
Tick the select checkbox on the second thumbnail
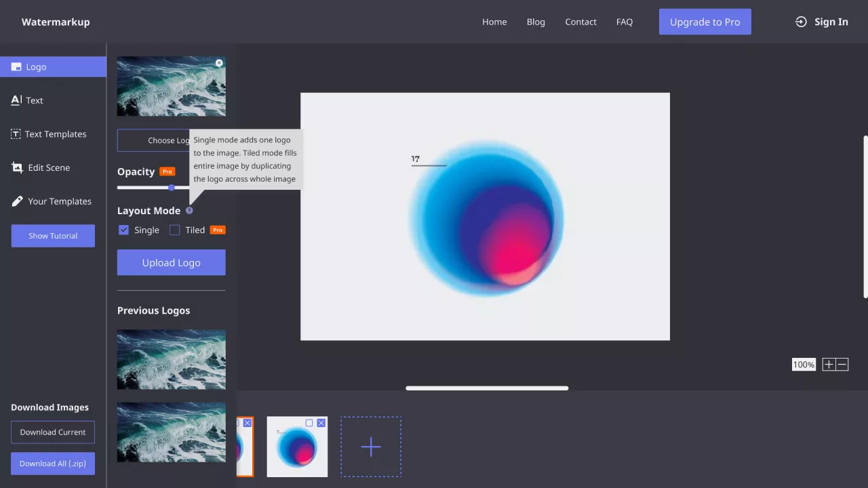[x=309, y=423]
